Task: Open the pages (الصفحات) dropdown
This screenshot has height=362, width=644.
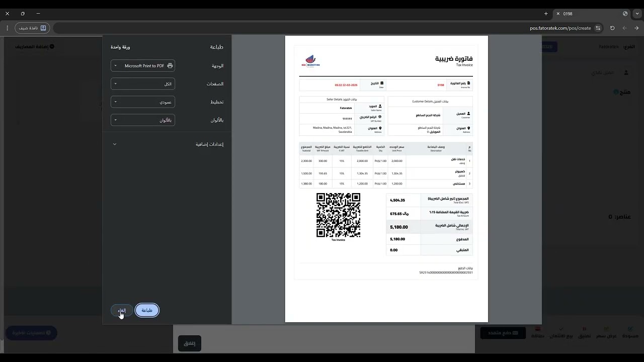Action: click(143, 84)
